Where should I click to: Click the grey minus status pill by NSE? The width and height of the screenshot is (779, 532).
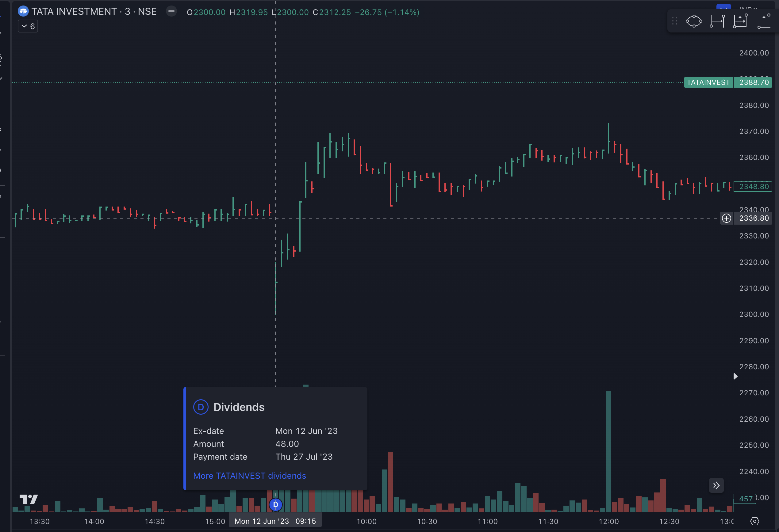click(x=171, y=11)
